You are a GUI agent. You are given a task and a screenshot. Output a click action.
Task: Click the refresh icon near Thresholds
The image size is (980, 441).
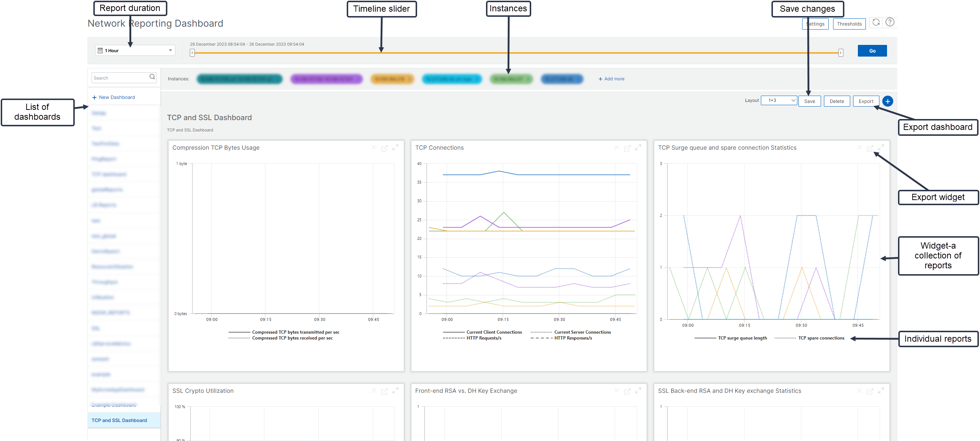[x=876, y=23]
